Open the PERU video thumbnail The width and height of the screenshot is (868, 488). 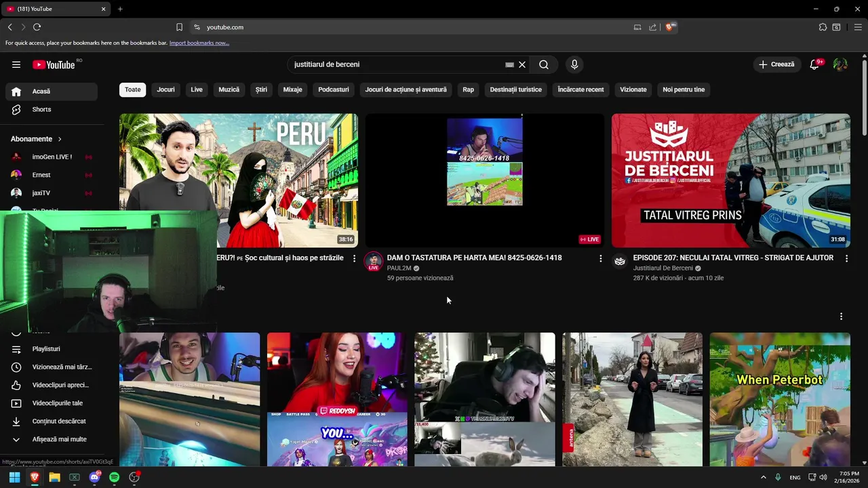coord(239,180)
